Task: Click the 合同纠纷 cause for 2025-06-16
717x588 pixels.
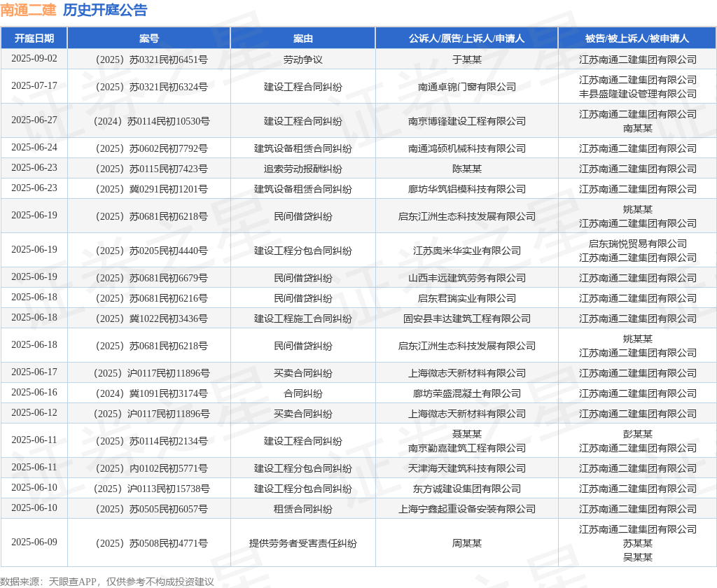Action: [x=302, y=393]
